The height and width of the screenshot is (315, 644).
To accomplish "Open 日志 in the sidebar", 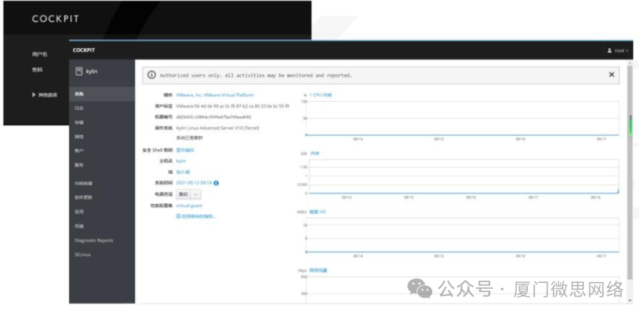I will coord(102,108).
